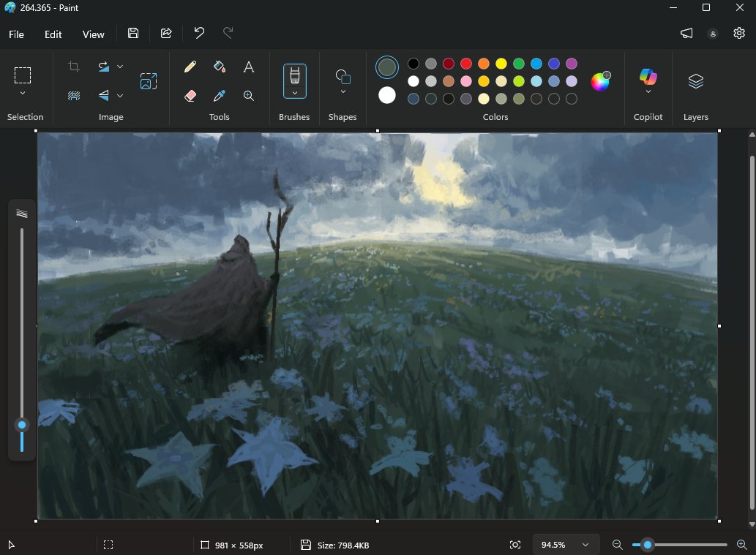Pick the orange color swatch
Screen dimensions: 756x555
[x=484, y=64]
